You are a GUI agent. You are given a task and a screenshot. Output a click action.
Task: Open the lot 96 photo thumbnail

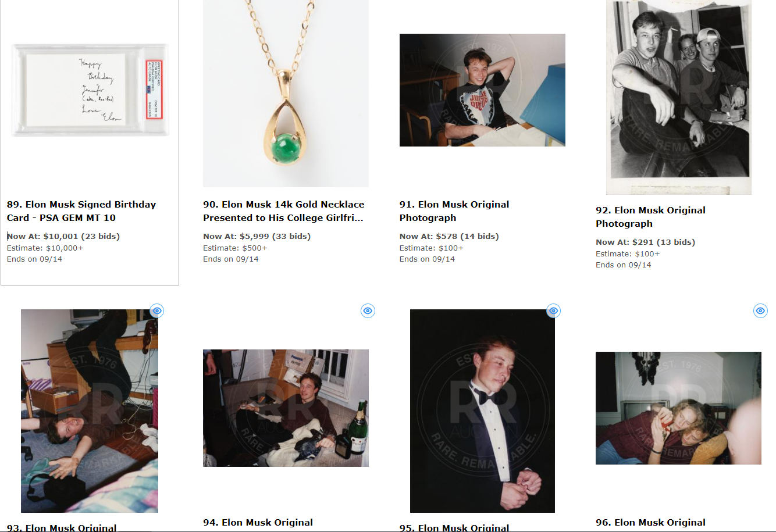point(678,408)
